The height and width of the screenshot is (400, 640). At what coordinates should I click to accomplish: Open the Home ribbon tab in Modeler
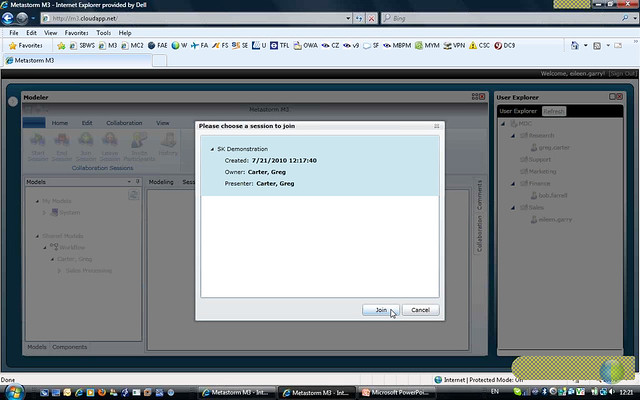pos(60,123)
